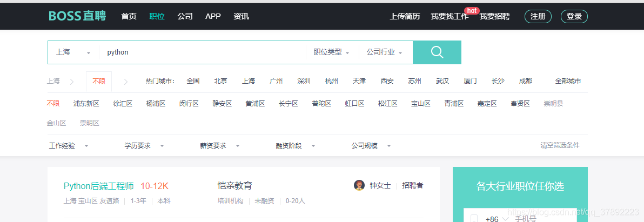Select hot city 杭州
Viewport: 644px width, 222px height.
click(x=331, y=81)
